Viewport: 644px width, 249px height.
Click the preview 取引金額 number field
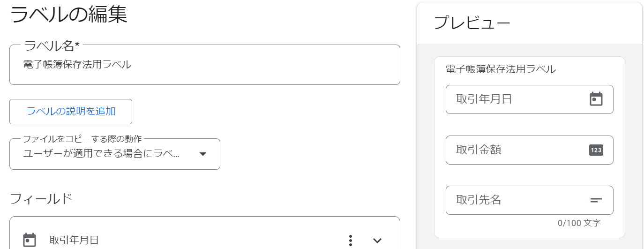[x=530, y=150]
